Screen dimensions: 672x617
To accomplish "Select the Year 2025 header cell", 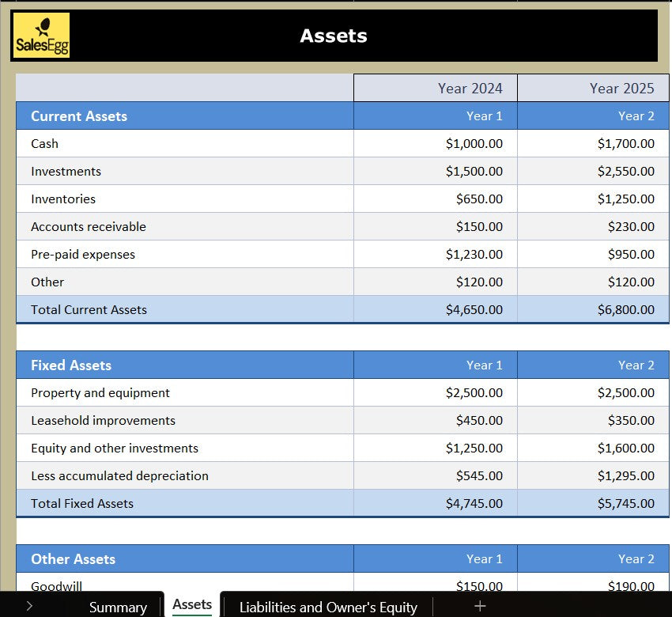I will (593, 88).
